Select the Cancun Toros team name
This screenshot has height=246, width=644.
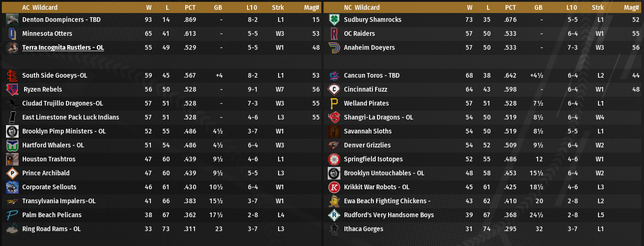click(x=371, y=75)
